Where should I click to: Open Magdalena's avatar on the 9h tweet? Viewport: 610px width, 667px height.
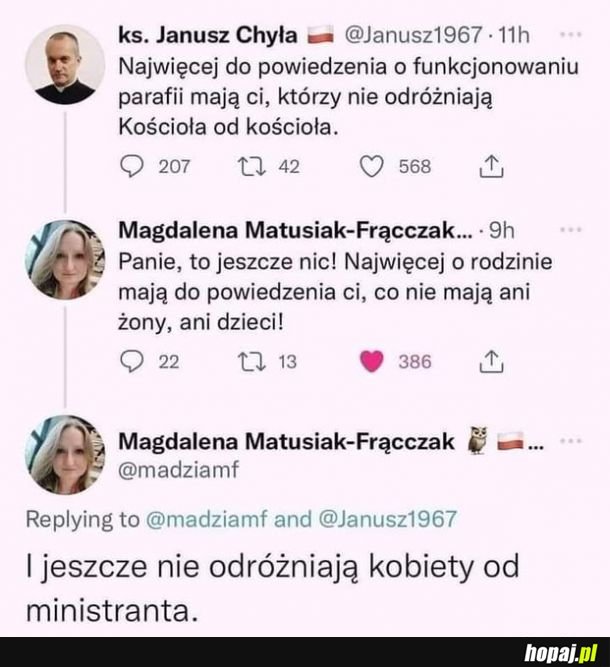(x=64, y=259)
